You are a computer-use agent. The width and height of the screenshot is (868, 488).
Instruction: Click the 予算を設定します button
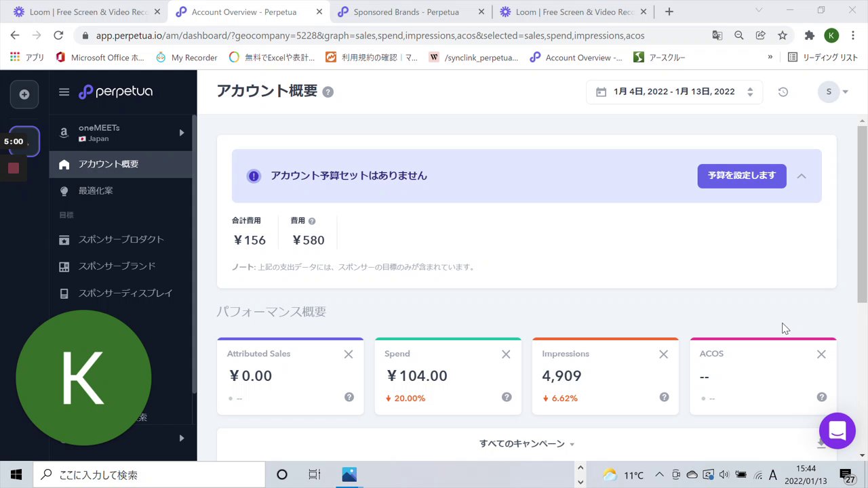742,176
